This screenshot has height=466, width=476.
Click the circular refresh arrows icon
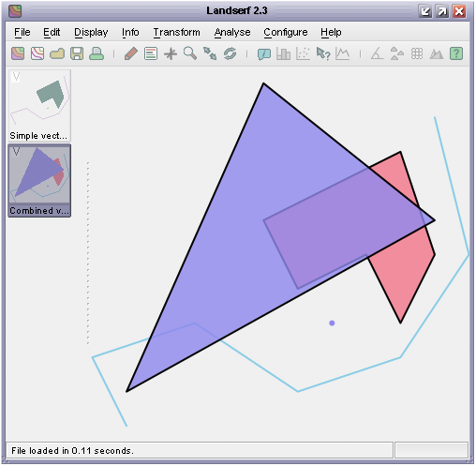click(230, 53)
